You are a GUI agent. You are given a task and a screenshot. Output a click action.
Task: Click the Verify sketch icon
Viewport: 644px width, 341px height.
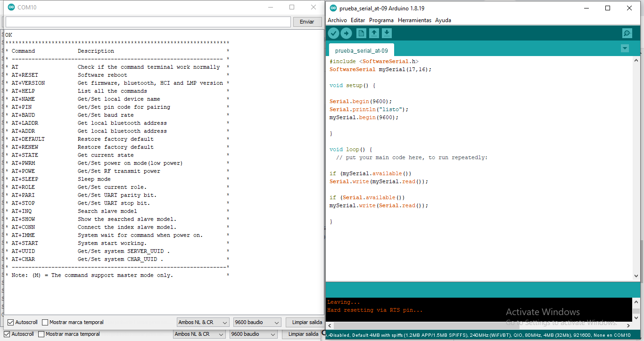pos(334,33)
